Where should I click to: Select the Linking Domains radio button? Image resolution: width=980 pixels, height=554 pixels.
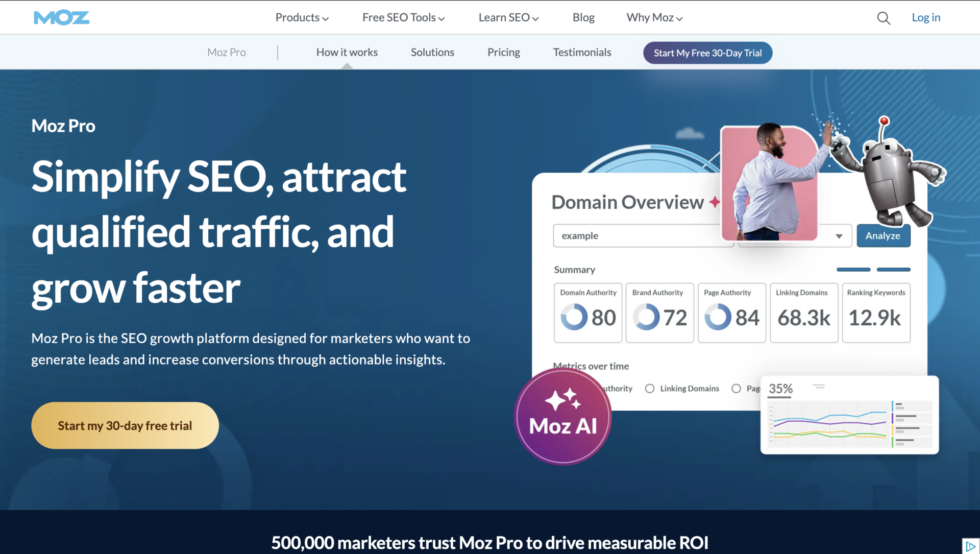tap(650, 389)
